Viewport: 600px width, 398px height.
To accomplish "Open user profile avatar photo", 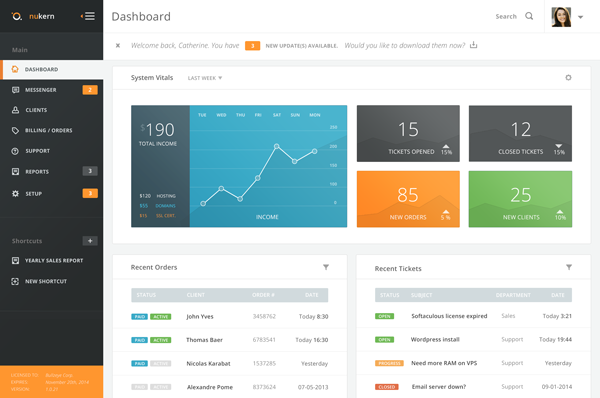I will coord(561,17).
